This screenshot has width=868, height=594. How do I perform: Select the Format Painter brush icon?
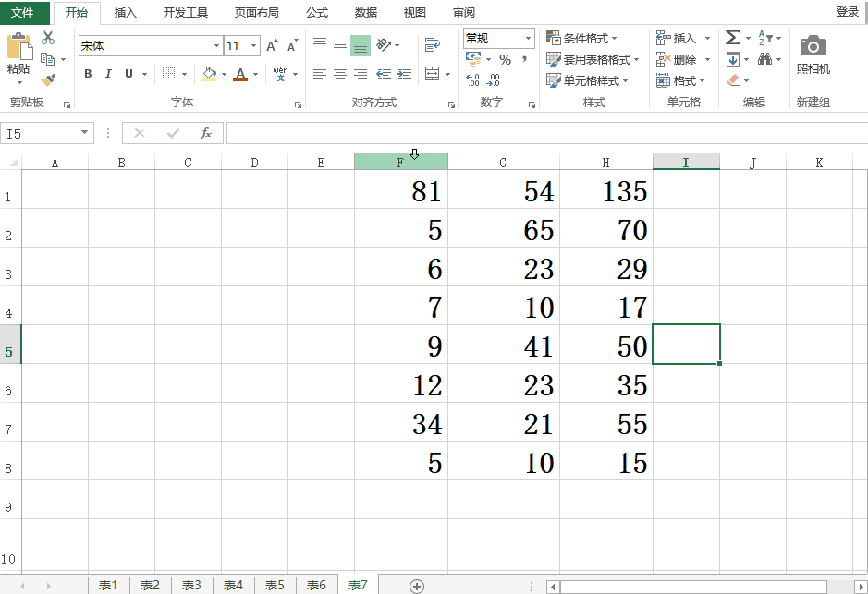pyautogui.click(x=48, y=80)
